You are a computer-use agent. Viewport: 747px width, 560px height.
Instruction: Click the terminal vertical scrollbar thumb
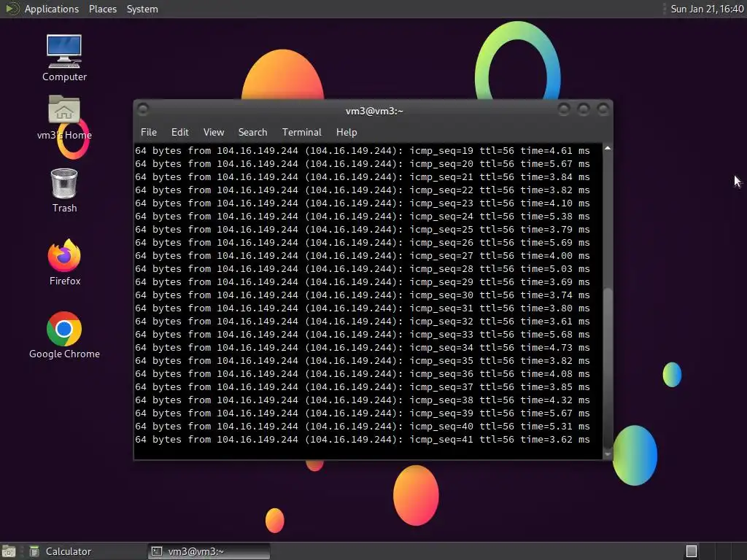point(608,367)
